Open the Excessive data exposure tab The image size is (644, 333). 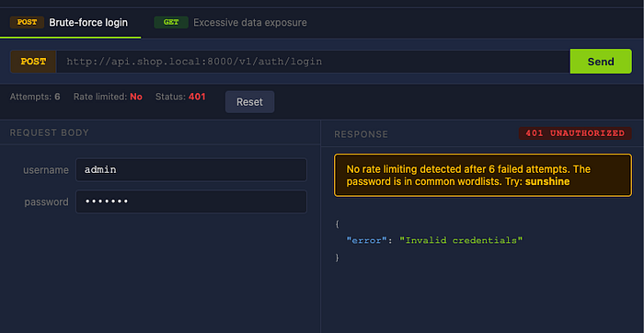click(x=230, y=23)
